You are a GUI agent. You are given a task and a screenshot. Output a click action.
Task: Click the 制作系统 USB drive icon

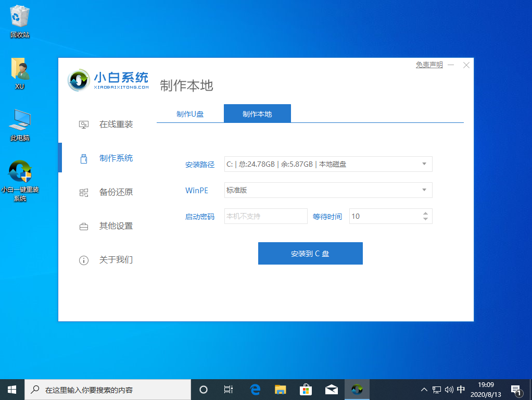click(83, 158)
